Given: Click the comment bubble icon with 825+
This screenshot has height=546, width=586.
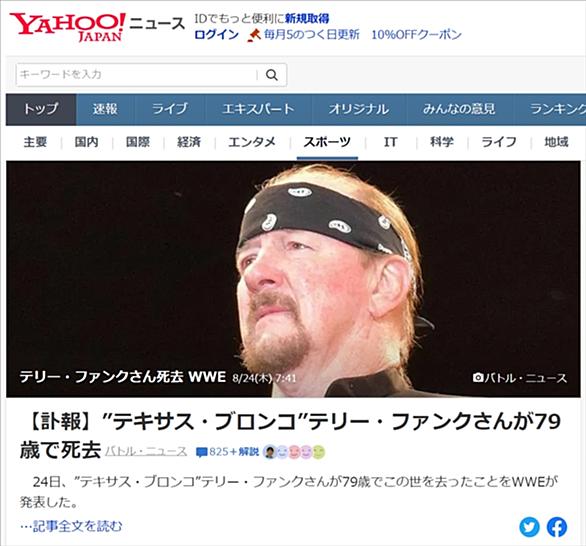Looking at the screenshot, I should pyautogui.click(x=202, y=453).
